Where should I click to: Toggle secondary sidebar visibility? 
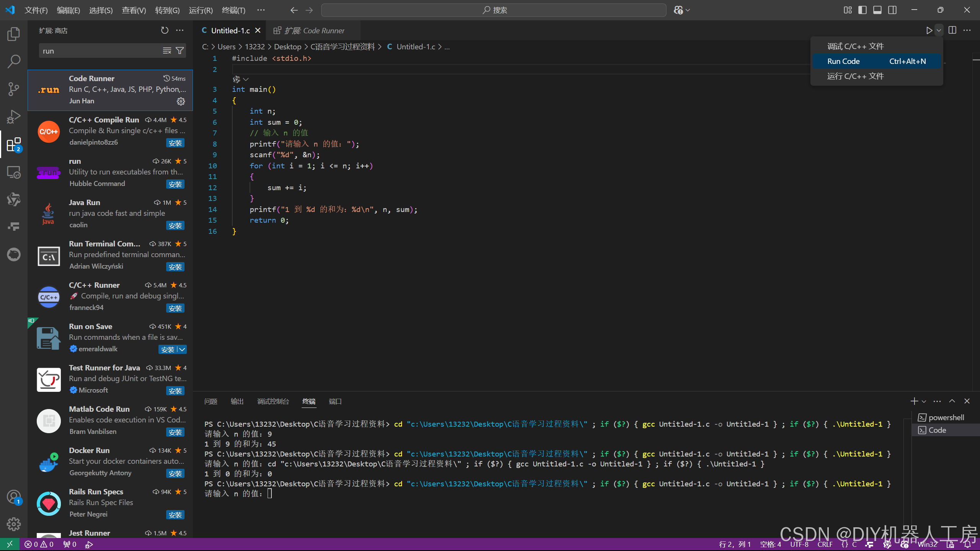(892, 10)
